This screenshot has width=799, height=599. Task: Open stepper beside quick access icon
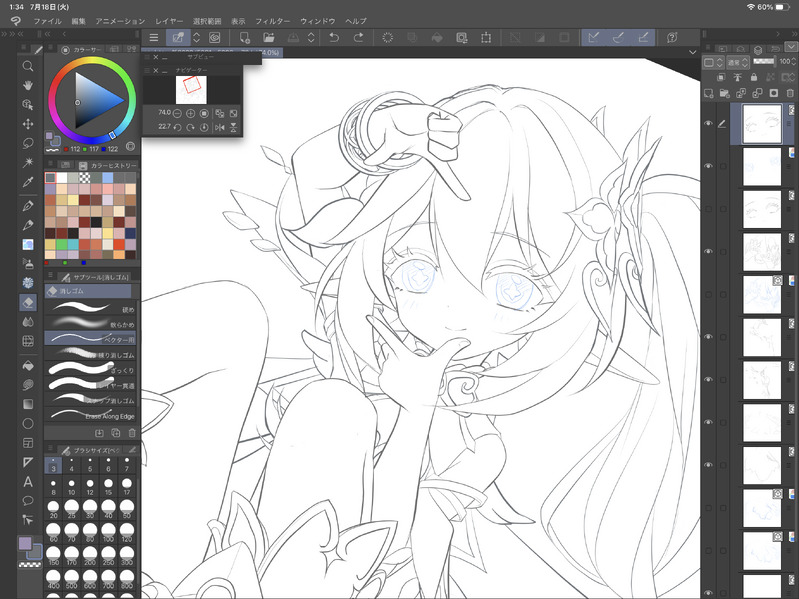coord(196,37)
